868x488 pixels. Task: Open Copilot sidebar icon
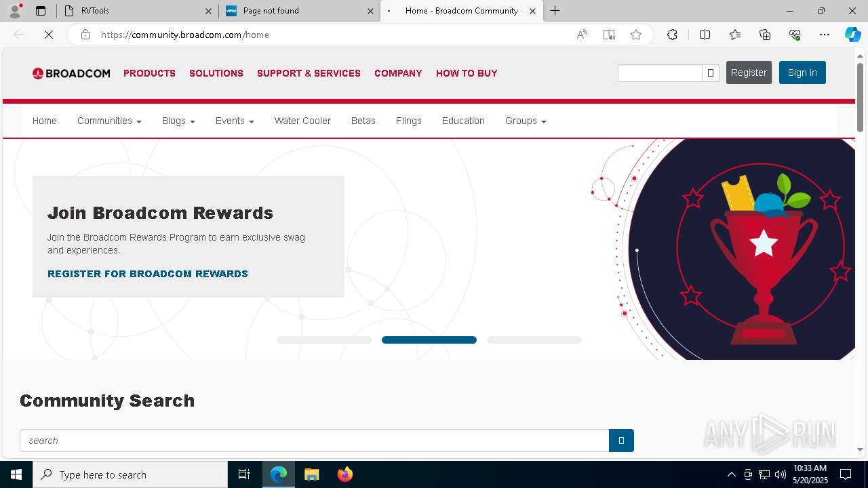point(852,35)
